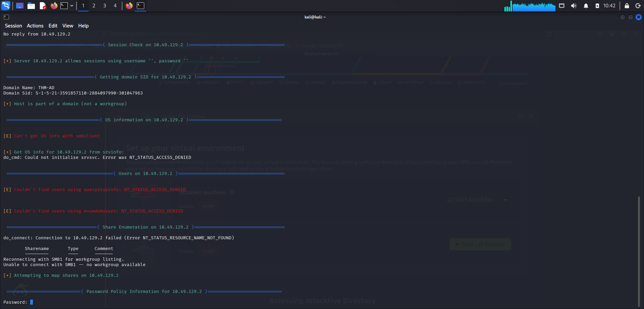Switch to workspace 2
The height and width of the screenshot is (309, 644).
94,6
